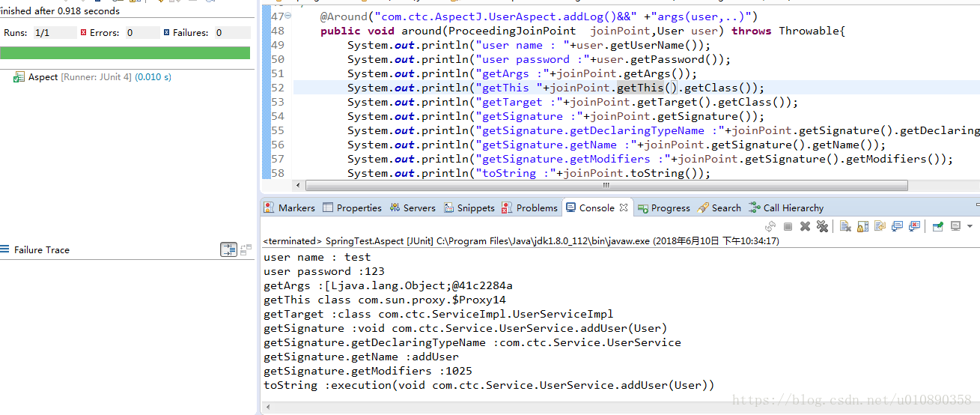Click the editor's horizontal scrollbar

(x=606, y=185)
